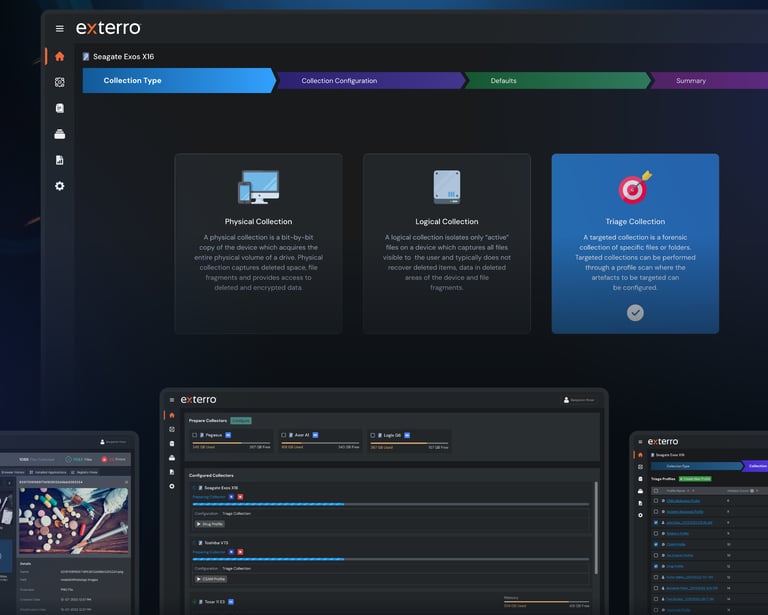The image size is (768, 615).
Task: Open the report file sidebar icon in top window
Action: click(60, 160)
